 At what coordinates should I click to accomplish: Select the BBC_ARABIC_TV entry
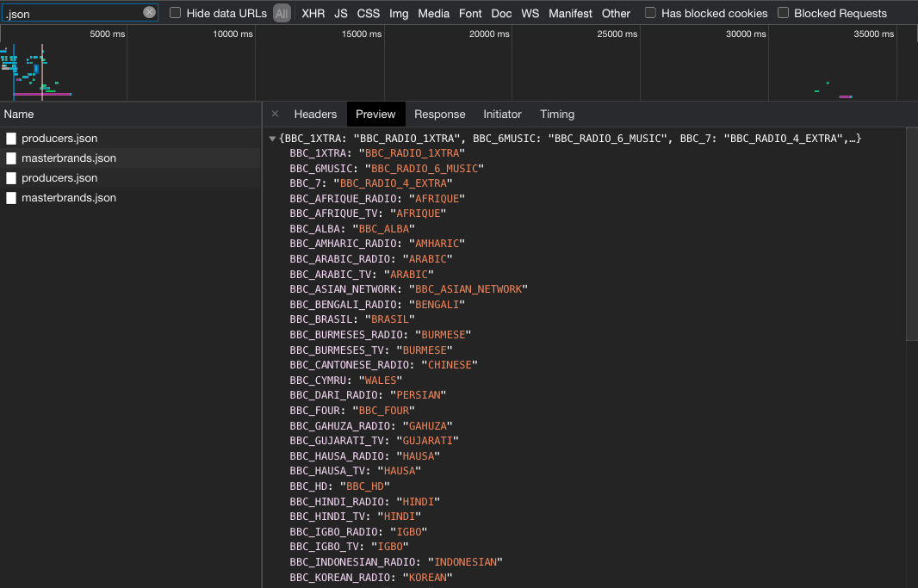[x=362, y=275]
